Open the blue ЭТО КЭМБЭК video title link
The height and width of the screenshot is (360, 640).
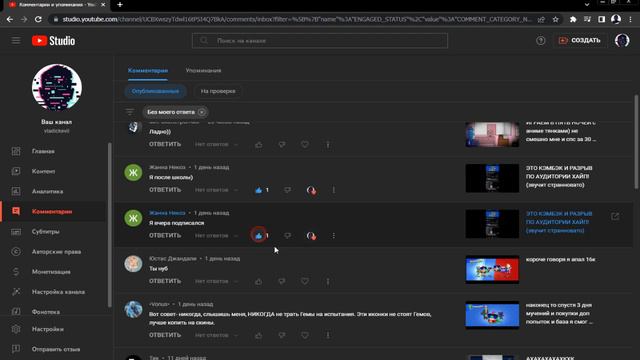[559, 222]
